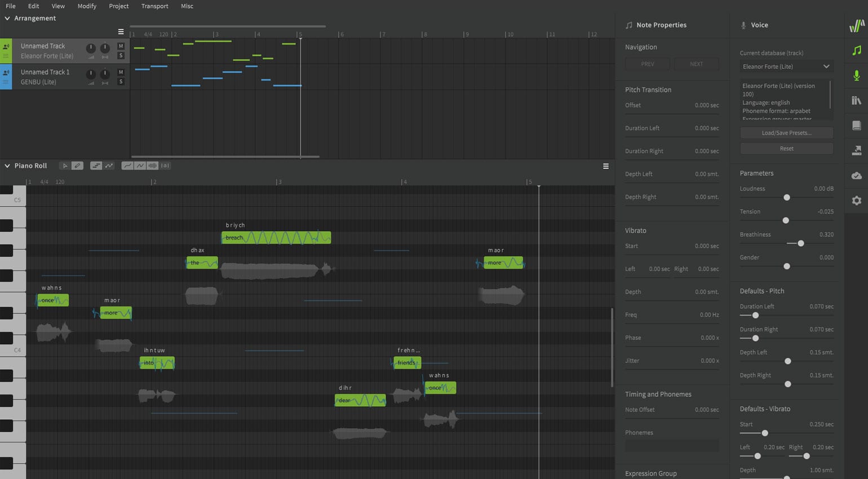868x479 pixels.
Task: Solo Unnamed Track 1 with the S button
Action: click(121, 82)
